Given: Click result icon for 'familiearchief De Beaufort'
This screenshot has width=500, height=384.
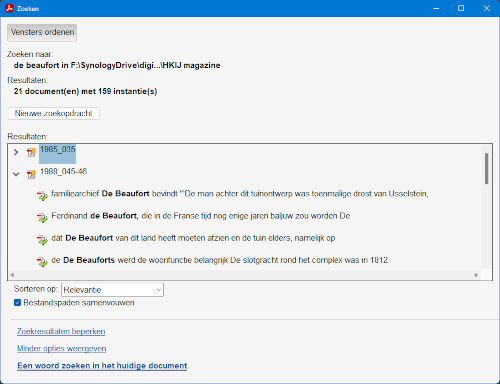Looking at the screenshot, I should [x=42, y=196].
